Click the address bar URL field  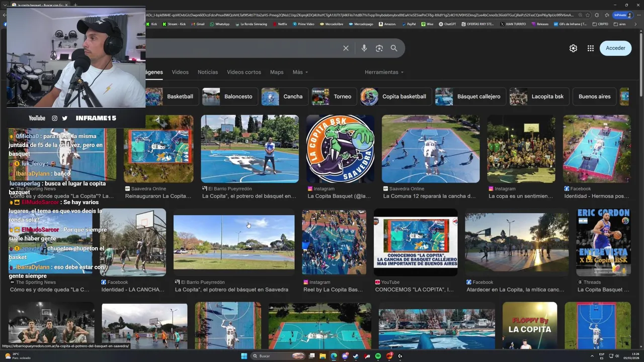[x=360, y=15]
